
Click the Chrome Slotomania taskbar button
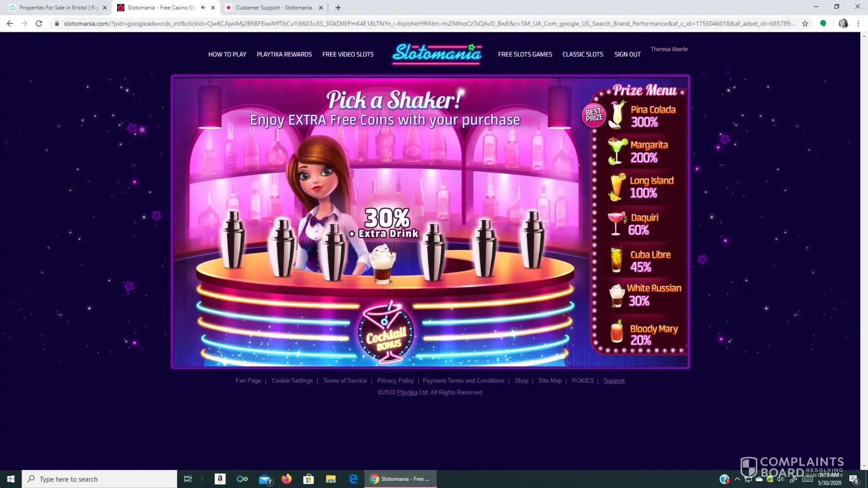tap(400, 479)
